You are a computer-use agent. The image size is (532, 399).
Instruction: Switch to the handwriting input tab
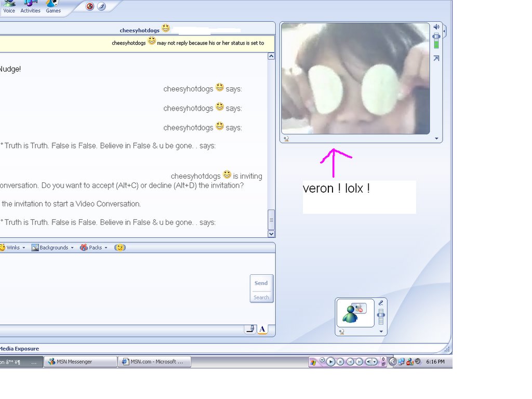point(250,329)
